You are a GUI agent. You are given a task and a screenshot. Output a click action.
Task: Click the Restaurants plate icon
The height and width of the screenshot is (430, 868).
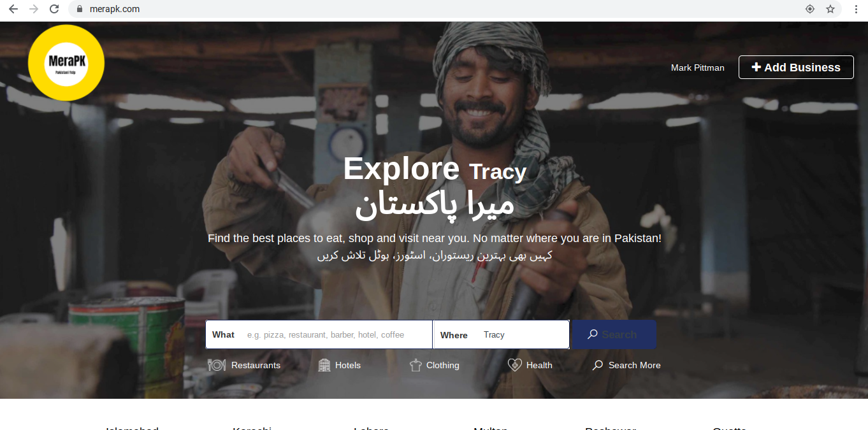(217, 365)
